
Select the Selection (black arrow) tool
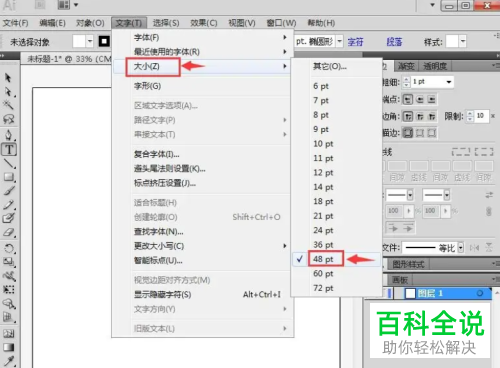(8, 78)
